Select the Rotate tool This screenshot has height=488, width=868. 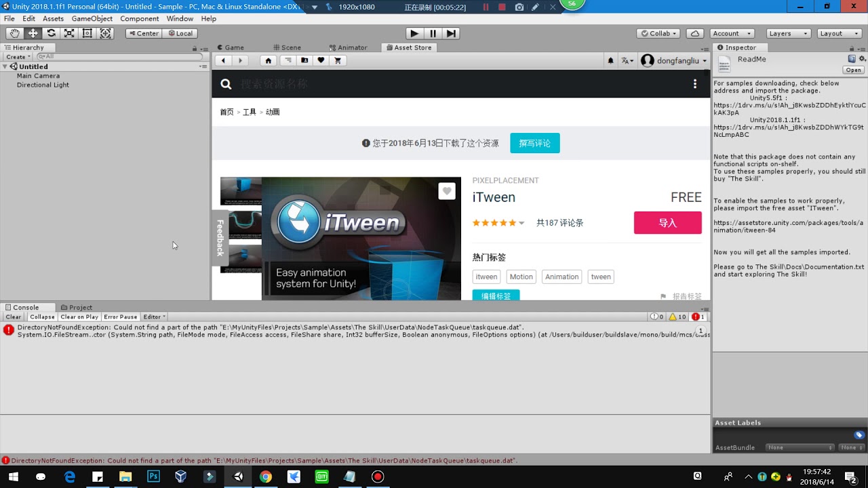(x=51, y=33)
